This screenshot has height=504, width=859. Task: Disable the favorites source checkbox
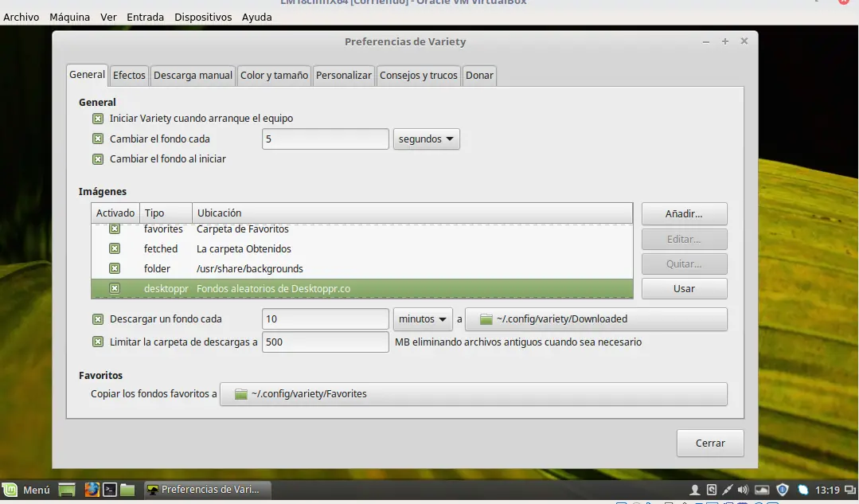pos(115,229)
